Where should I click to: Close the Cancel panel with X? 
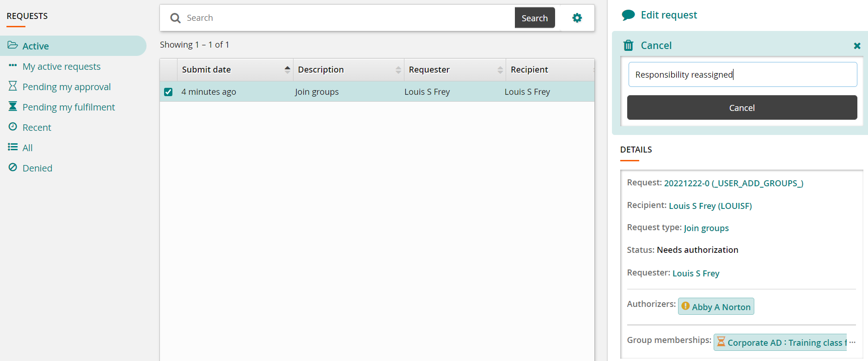tap(856, 46)
